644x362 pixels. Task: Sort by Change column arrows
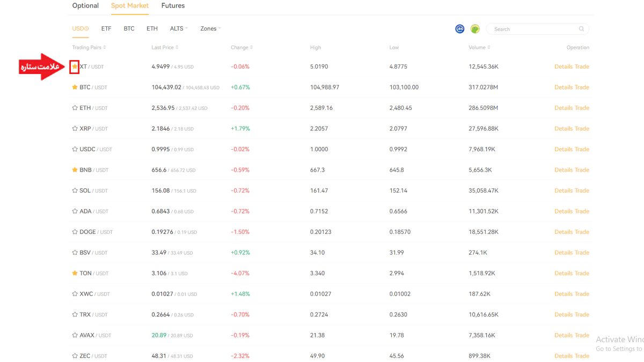click(x=251, y=47)
